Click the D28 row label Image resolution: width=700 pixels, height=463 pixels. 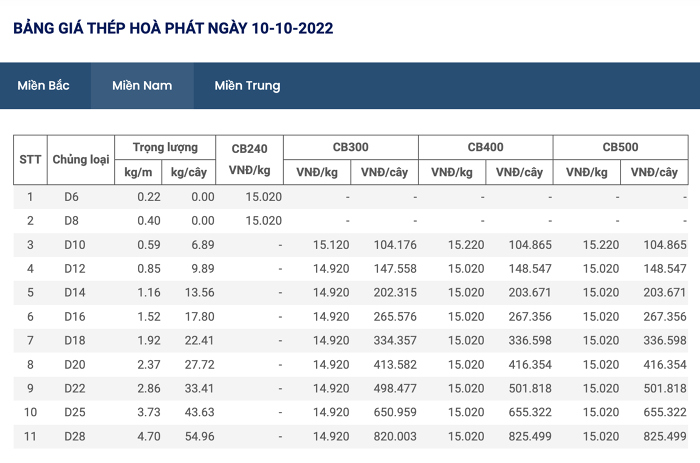(x=75, y=436)
